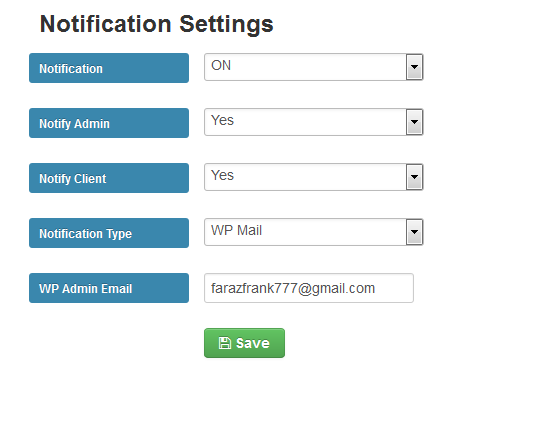Click the Save button
The image size is (548, 441).
(244, 343)
